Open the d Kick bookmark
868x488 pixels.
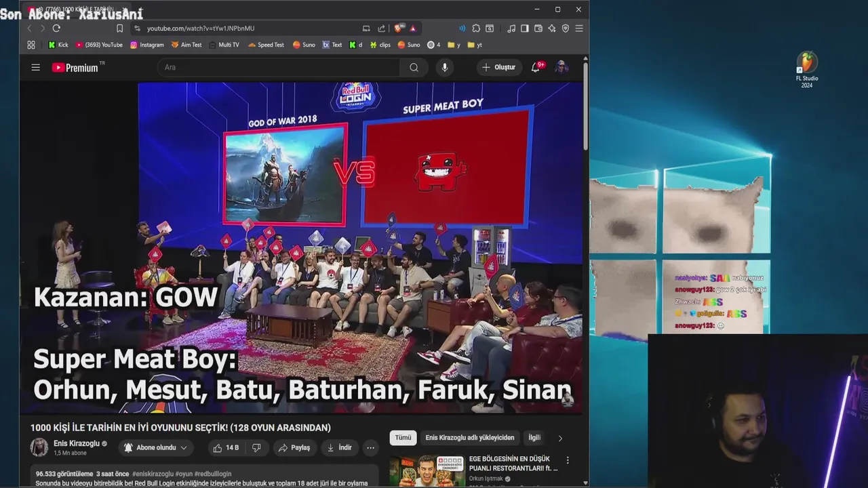click(x=356, y=45)
